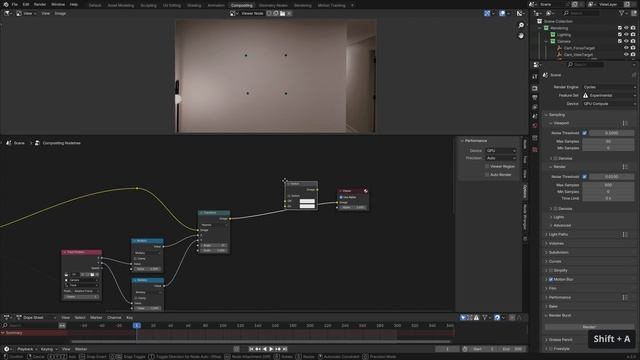This screenshot has width=640, height=360.
Task: Click the play animation button
Action: pos(271,349)
